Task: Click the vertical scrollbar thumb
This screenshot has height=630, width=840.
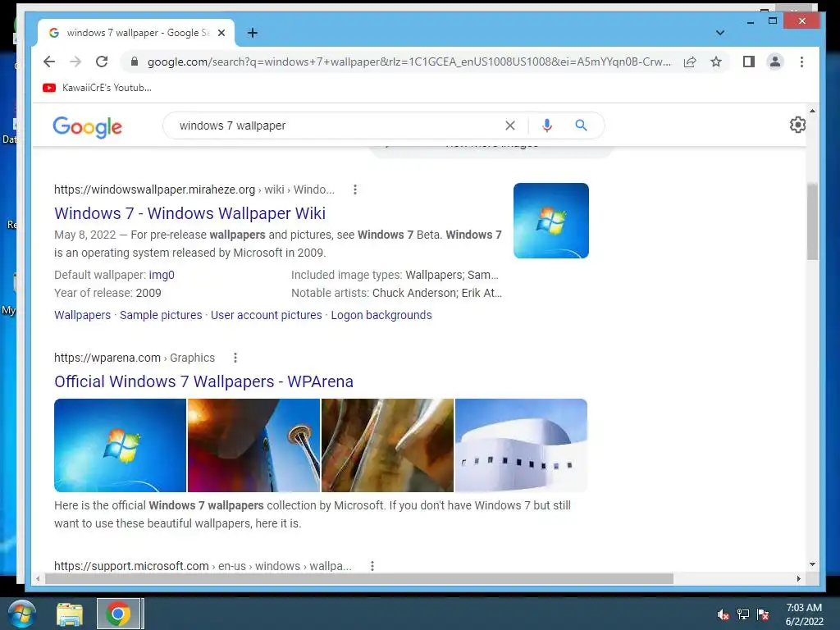Action: click(812, 221)
